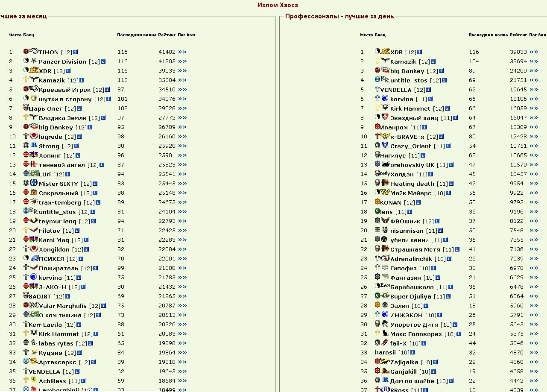Image resolution: width=547 pixels, height=392 pixels.
Task: Click clan icon before Strong
Action: (x=34, y=146)
